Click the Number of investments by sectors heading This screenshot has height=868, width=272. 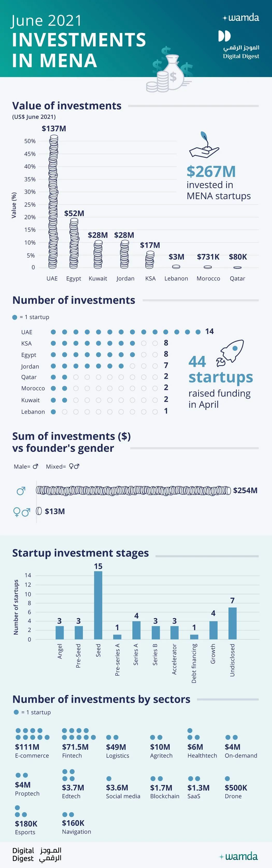101,699
